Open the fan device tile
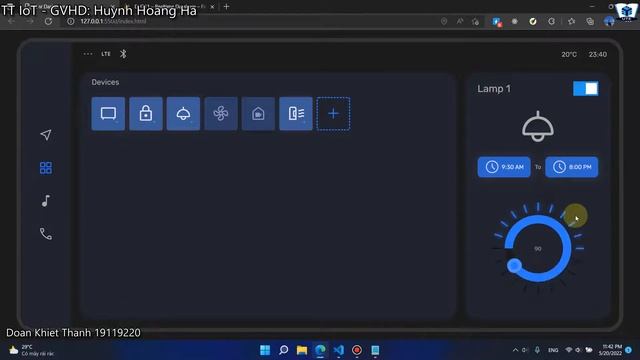The height and width of the screenshot is (360, 640). [x=221, y=114]
